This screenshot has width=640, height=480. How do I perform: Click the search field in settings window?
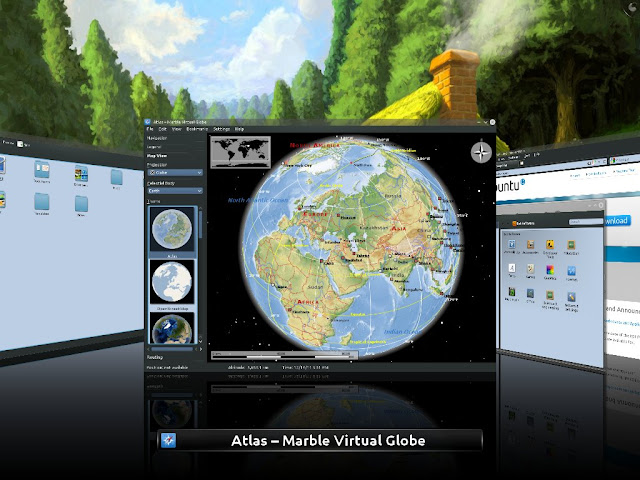click(x=586, y=222)
